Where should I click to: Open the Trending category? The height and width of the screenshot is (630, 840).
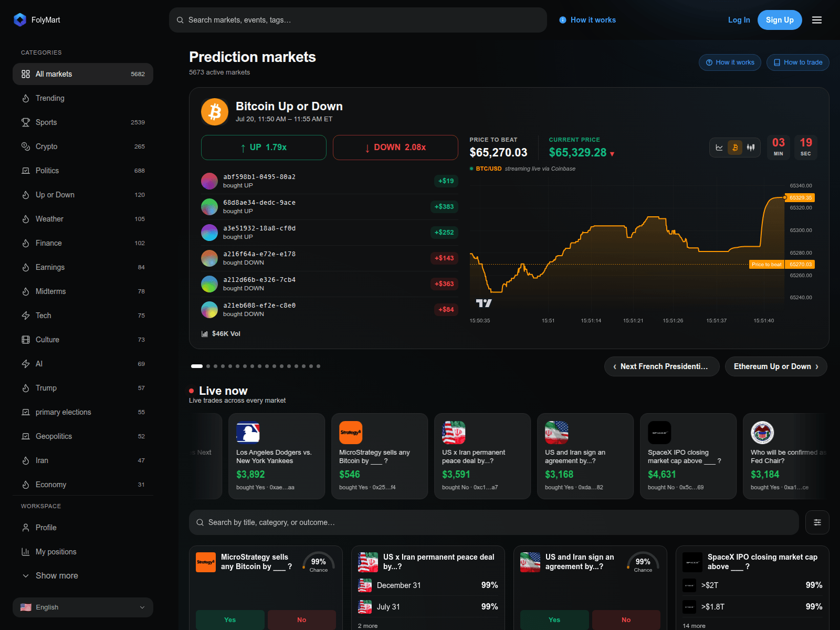point(83,98)
